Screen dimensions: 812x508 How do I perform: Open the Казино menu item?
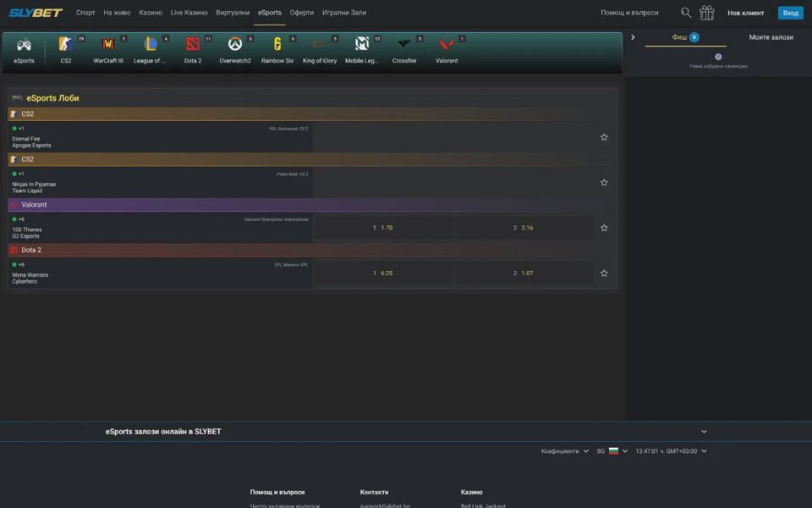pos(151,13)
